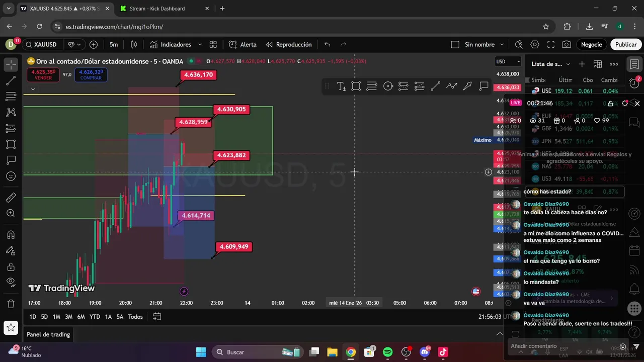Open the Panel de trading tab
This screenshot has height=362, width=644.
(x=48, y=334)
